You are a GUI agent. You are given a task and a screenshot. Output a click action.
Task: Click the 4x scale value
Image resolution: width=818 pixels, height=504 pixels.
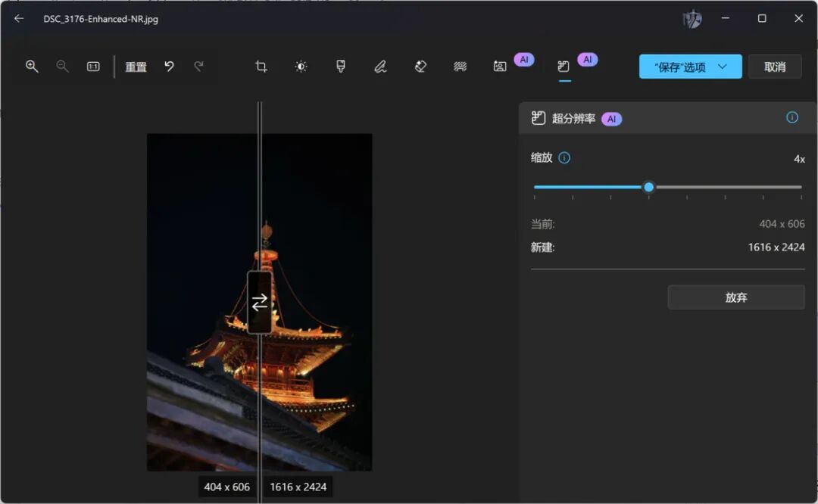(x=799, y=159)
